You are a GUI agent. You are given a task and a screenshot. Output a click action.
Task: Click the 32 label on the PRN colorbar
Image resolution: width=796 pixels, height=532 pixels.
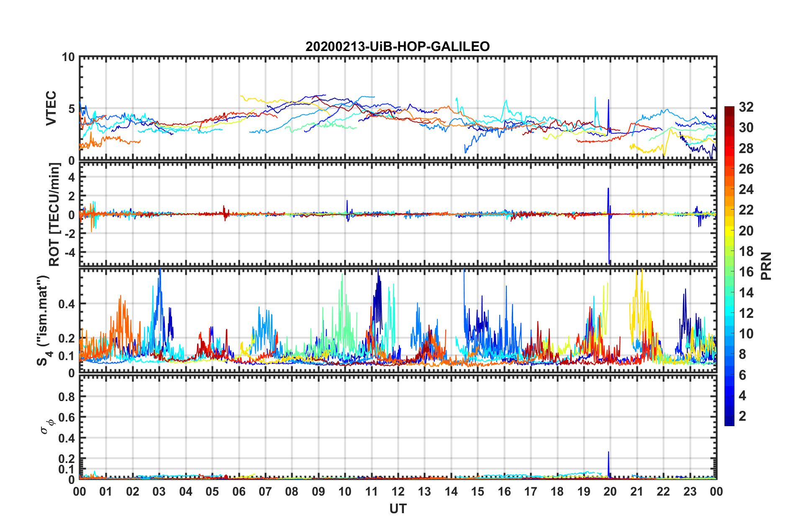[746, 107]
